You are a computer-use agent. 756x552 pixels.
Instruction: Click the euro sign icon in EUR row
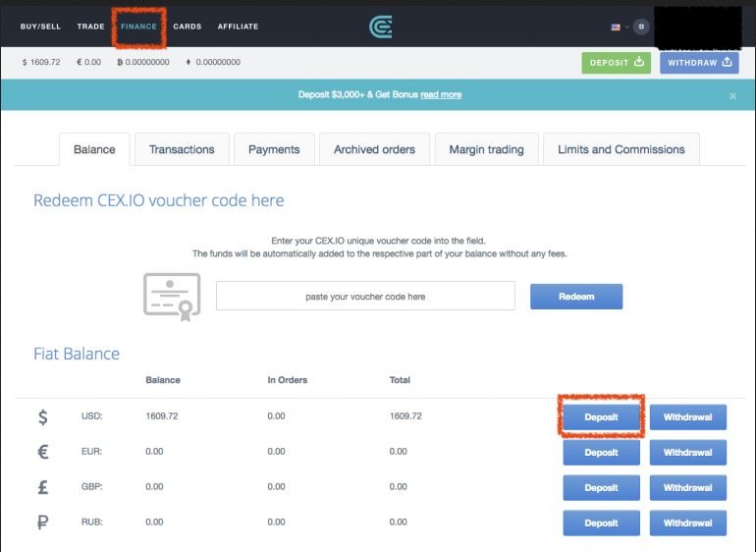43,452
